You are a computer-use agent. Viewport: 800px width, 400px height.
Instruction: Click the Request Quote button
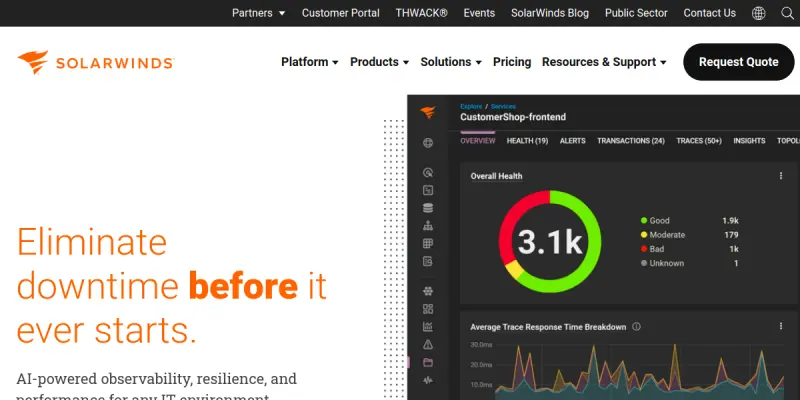738,62
